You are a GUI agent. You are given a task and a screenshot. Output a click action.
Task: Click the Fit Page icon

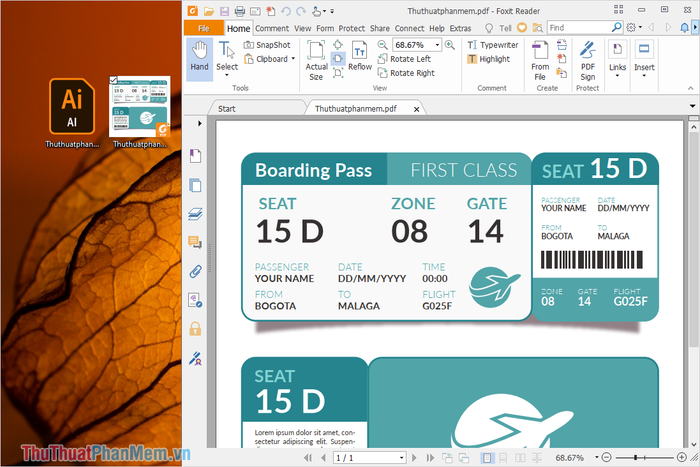pos(338,44)
